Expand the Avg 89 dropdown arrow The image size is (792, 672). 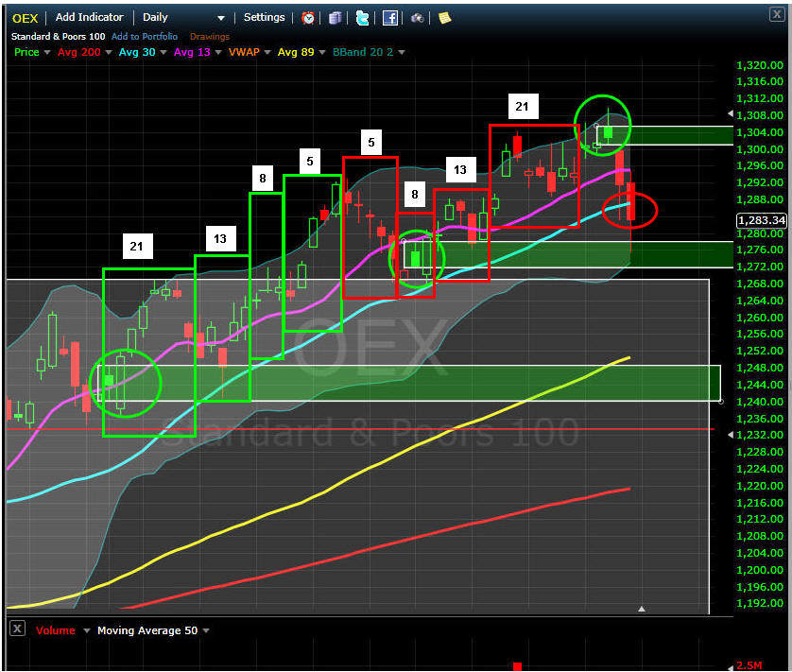pyautogui.click(x=321, y=53)
